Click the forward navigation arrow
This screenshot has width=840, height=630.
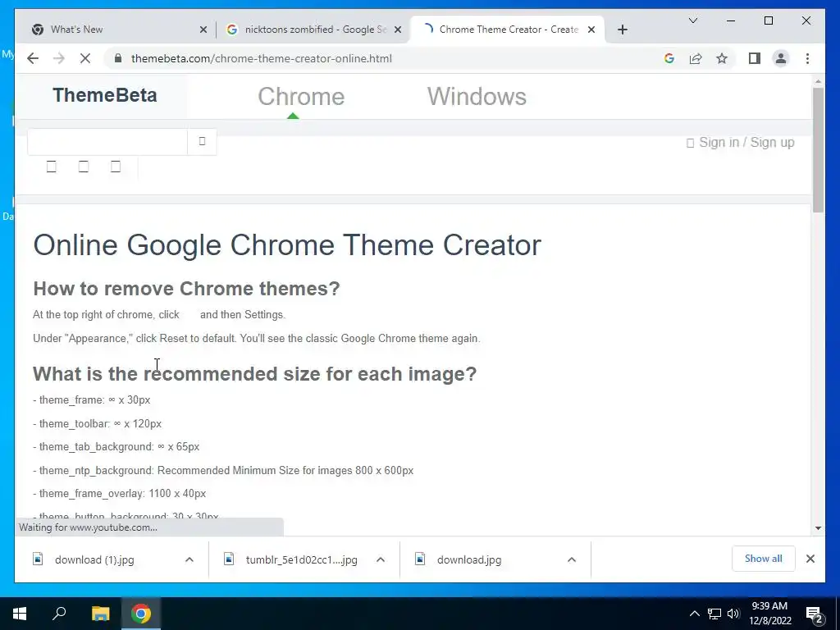[59, 58]
